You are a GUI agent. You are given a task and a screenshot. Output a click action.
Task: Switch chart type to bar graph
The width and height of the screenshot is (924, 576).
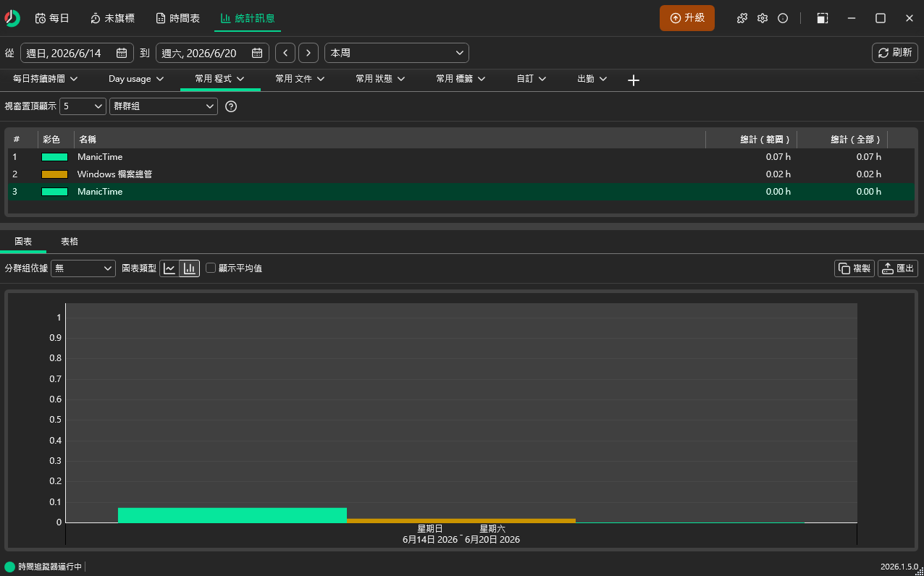pos(190,268)
